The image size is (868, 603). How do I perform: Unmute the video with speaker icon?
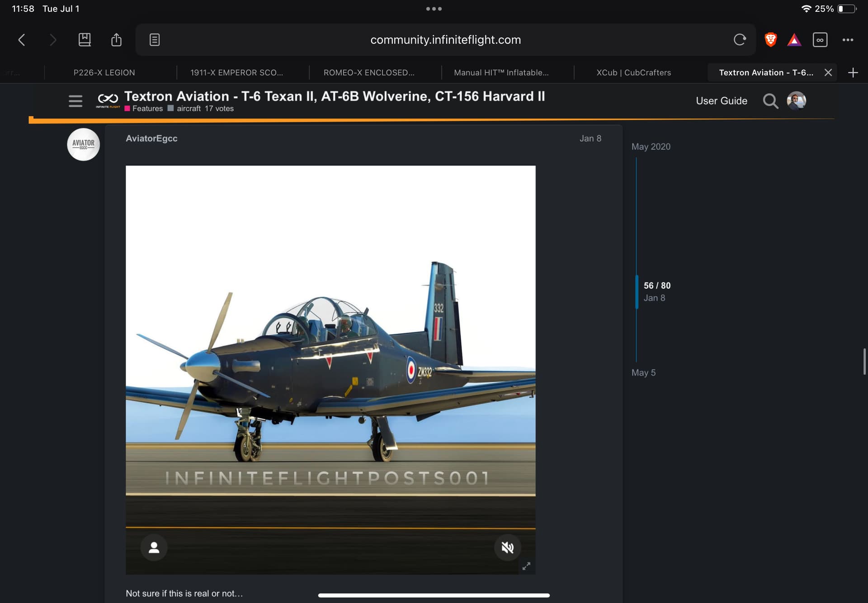tap(508, 547)
